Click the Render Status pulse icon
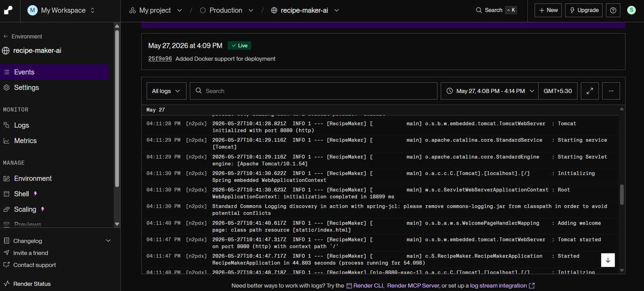The image size is (644, 291). coord(6,283)
